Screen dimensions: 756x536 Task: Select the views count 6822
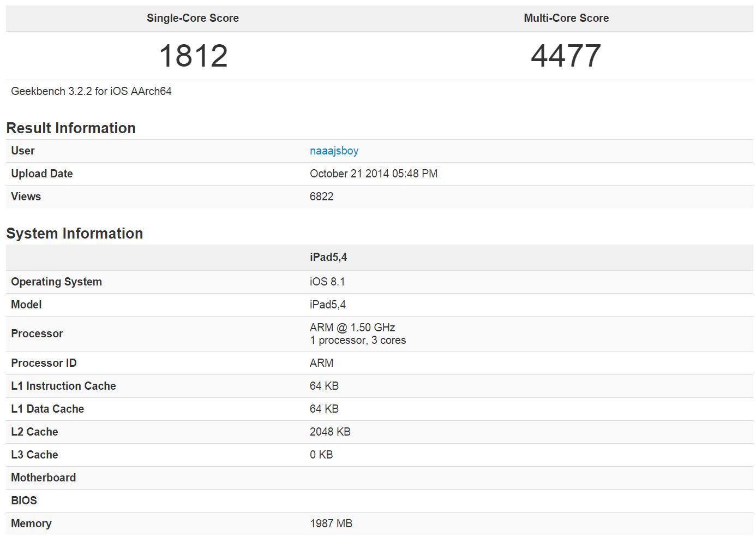point(321,196)
